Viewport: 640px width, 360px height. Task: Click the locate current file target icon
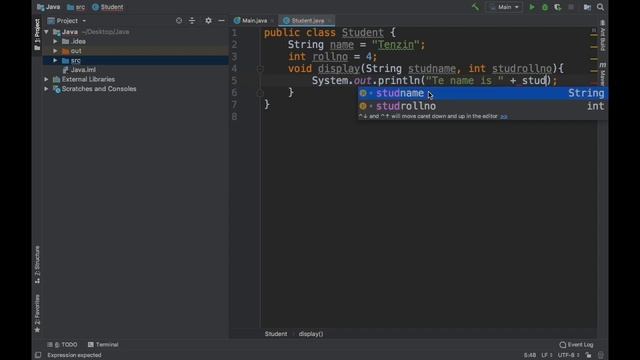pyautogui.click(x=179, y=20)
